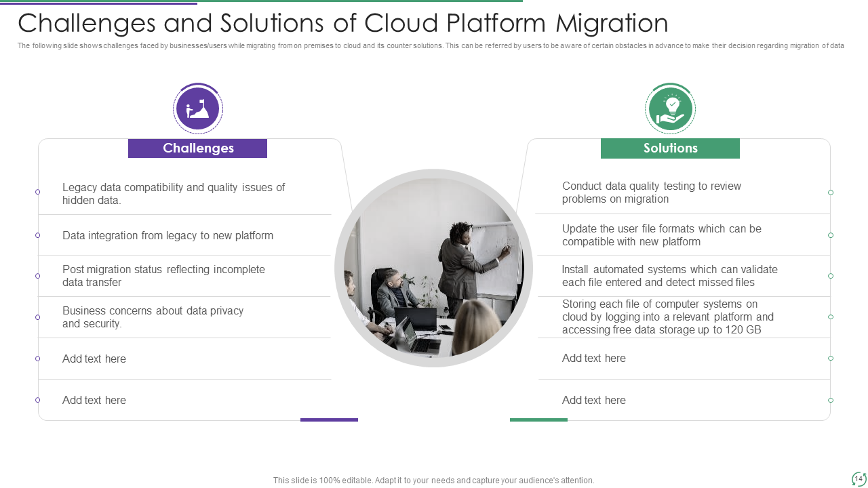The width and height of the screenshot is (868, 488).
Task: Select the green Solutions header box
Action: 670,148
